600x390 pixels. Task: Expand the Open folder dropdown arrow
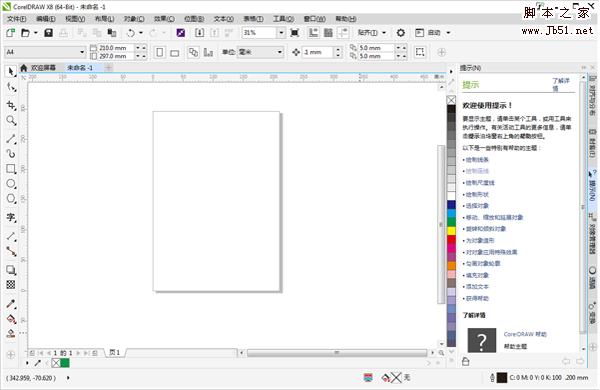pyautogui.click(x=36, y=33)
